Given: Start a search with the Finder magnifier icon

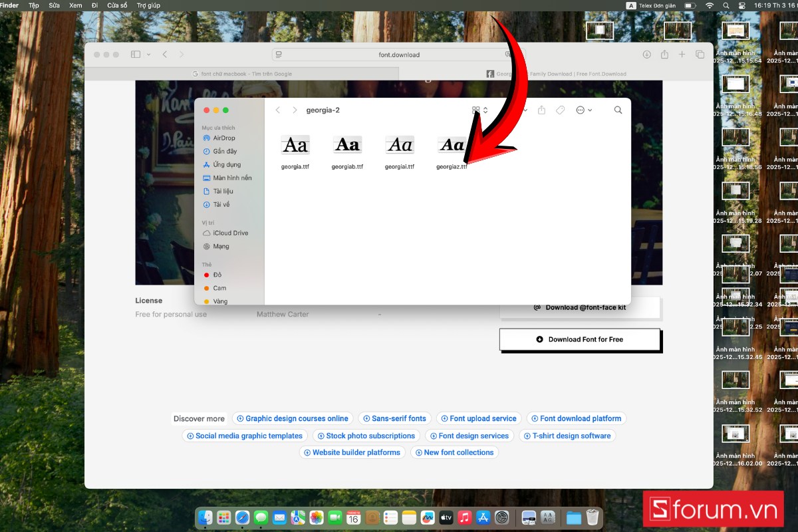Looking at the screenshot, I should (x=618, y=110).
